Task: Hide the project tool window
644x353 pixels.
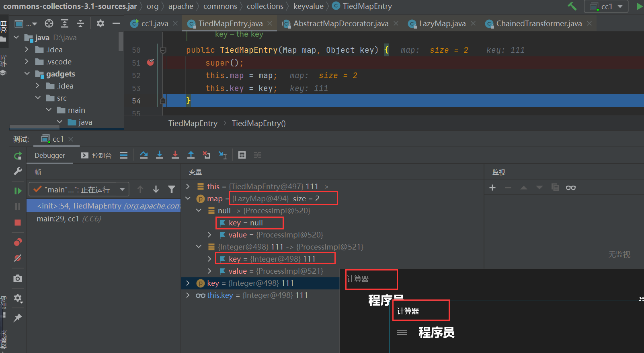Action: pyautogui.click(x=116, y=23)
